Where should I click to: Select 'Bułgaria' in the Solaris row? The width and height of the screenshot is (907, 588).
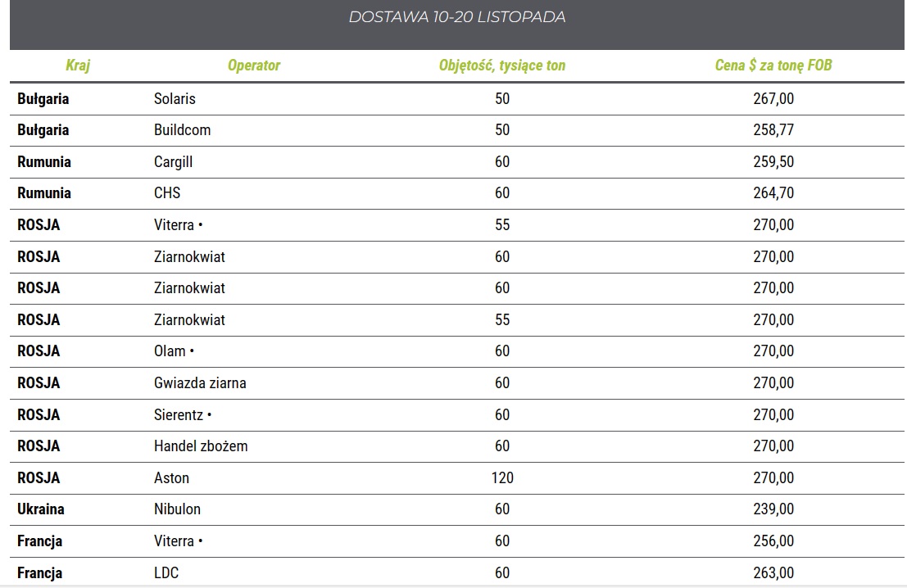[43, 99]
